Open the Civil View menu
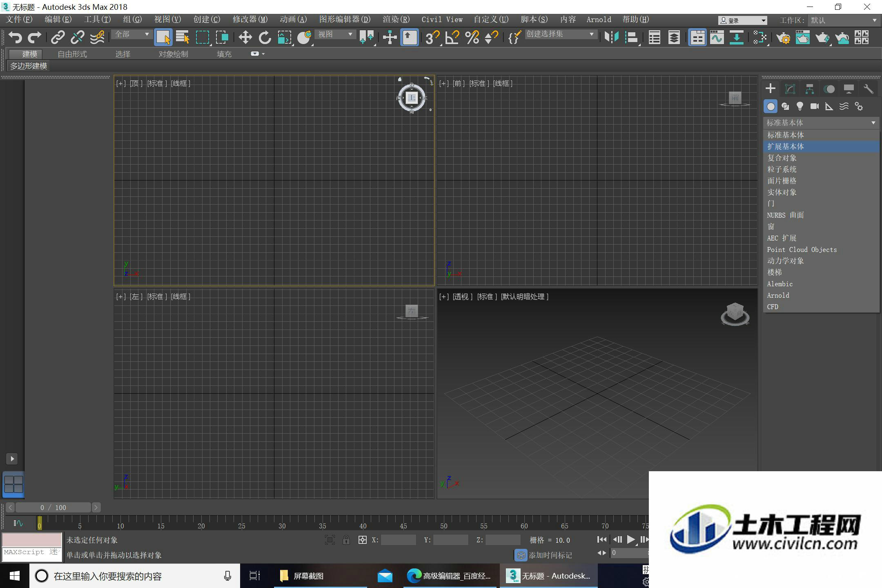The image size is (882, 588). [x=442, y=20]
